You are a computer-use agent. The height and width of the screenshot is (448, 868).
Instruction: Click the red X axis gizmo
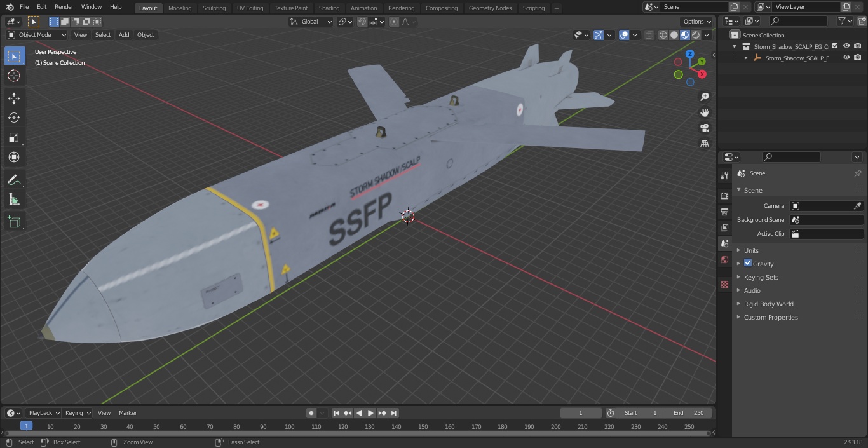pyautogui.click(x=702, y=74)
